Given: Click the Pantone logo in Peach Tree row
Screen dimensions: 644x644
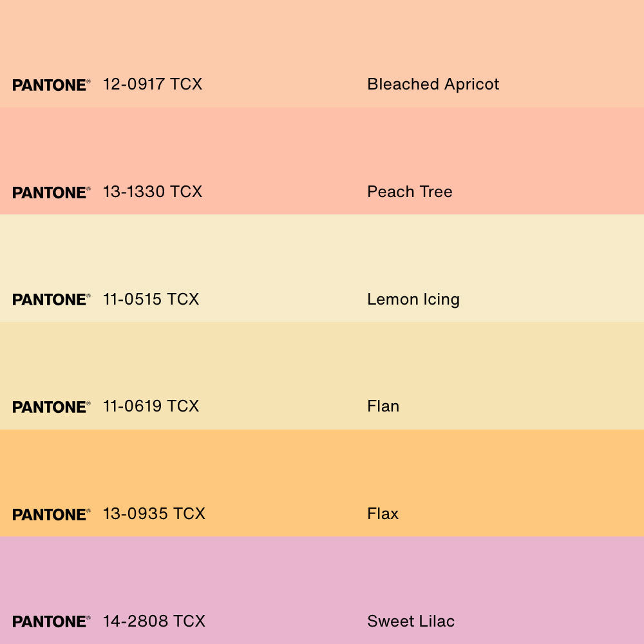Looking at the screenshot, I should pos(51,193).
